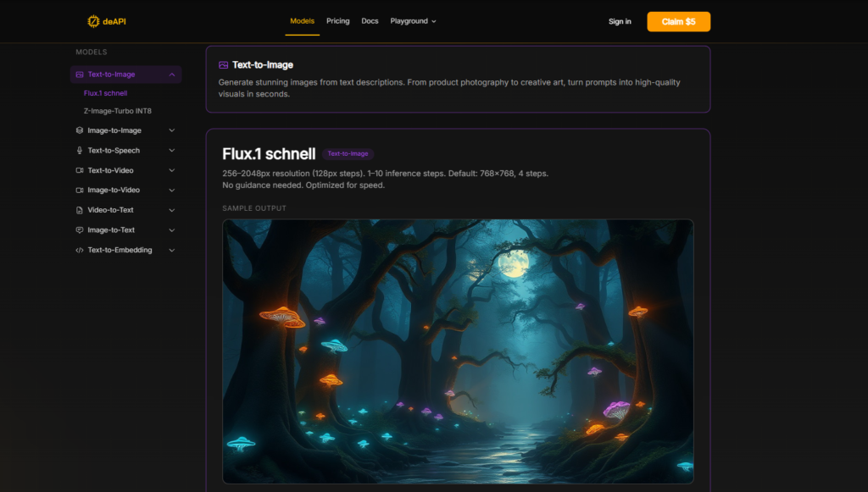The height and width of the screenshot is (492, 868).
Task: Click the Text-to-Video sidebar icon
Action: [79, 170]
